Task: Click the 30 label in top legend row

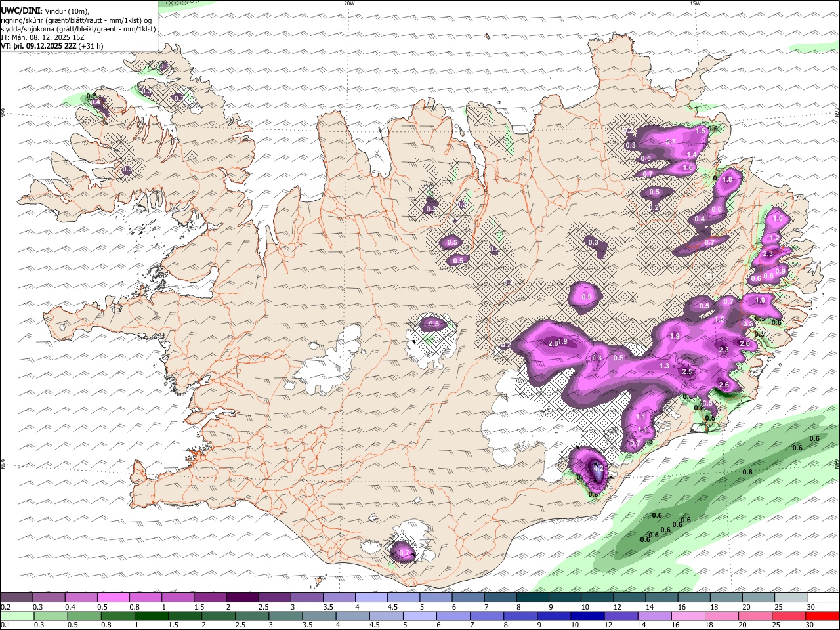Action: (x=811, y=607)
